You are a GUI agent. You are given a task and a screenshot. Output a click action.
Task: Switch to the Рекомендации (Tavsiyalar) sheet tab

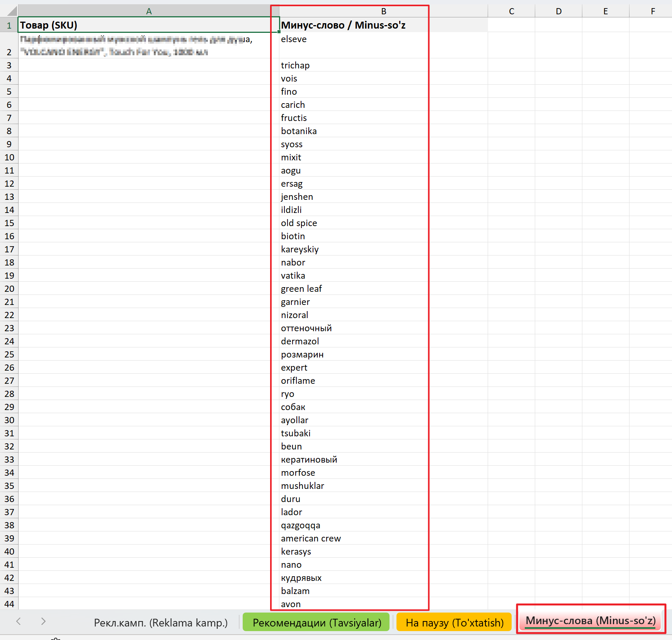coord(316,623)
